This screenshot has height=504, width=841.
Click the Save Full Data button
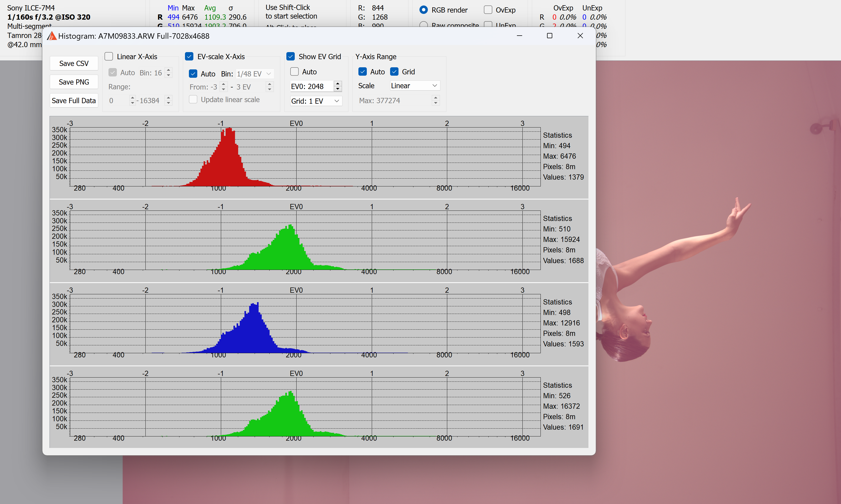point(74,101)
